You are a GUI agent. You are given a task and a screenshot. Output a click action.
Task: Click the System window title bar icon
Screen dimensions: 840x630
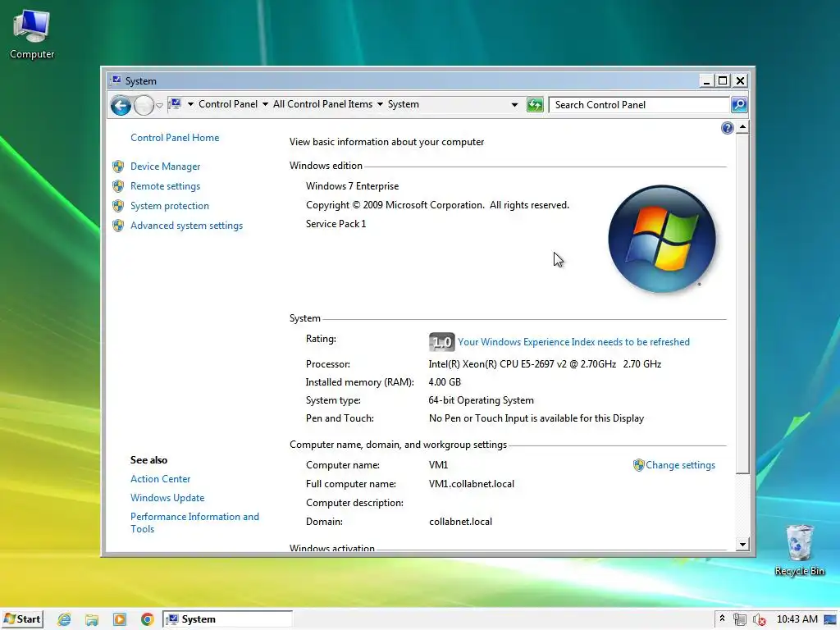pos(116,81)
